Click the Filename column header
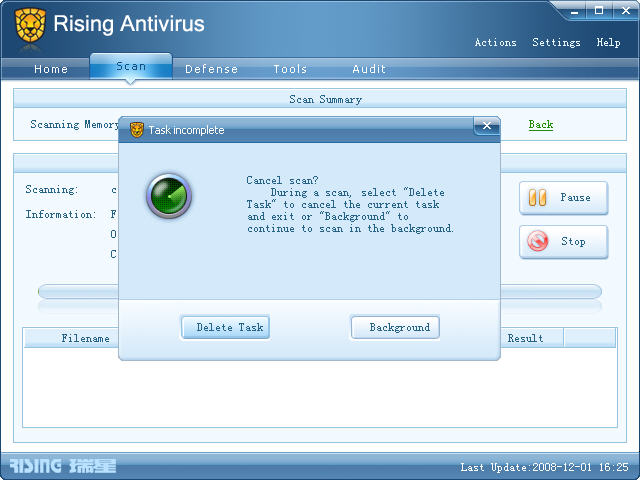 [85, 338]
